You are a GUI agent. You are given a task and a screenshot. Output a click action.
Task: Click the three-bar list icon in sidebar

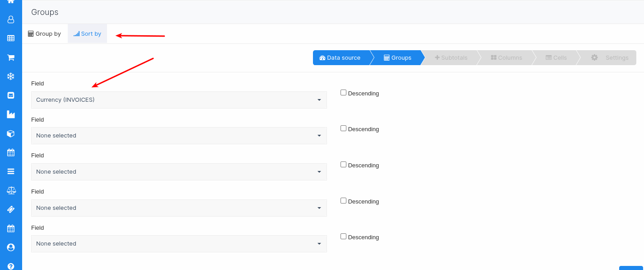point(11,171)
